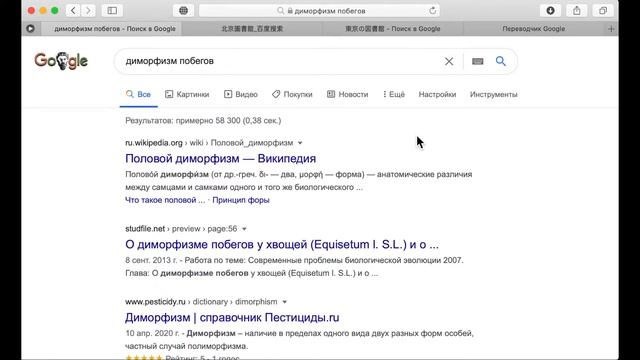This screenshot has height=360, width=640.
Task: Go back with Safari's back arrow
Action: pos(73,11)
